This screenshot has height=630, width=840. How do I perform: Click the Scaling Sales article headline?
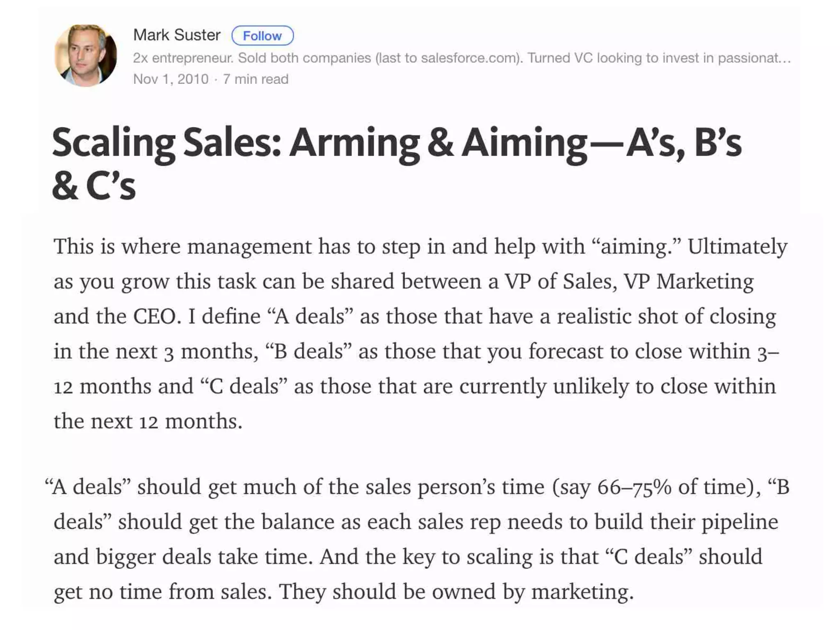pos(397,163)
